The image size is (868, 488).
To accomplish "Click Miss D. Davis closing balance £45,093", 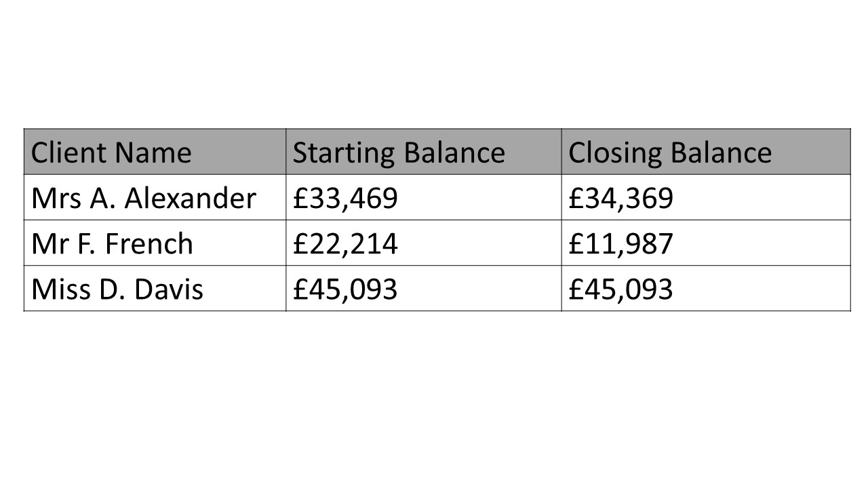I will coord(706,289).
